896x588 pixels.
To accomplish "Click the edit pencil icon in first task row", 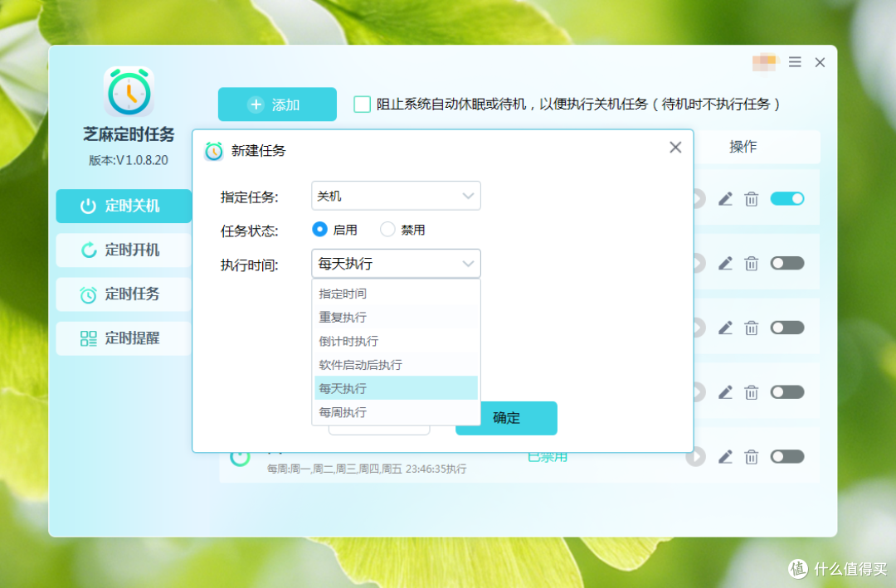I will [725, 199].
